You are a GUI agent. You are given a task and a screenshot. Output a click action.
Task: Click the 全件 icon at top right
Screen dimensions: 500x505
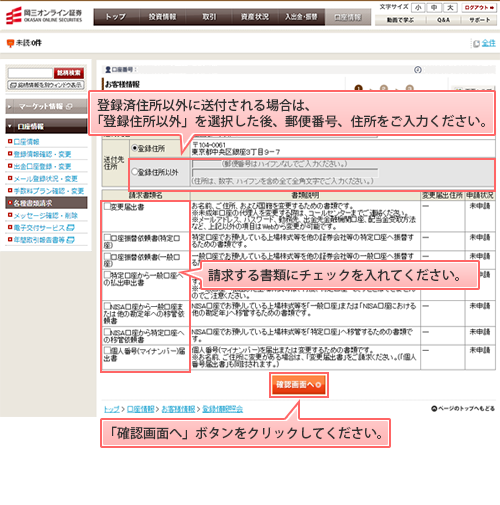[476, 43]
